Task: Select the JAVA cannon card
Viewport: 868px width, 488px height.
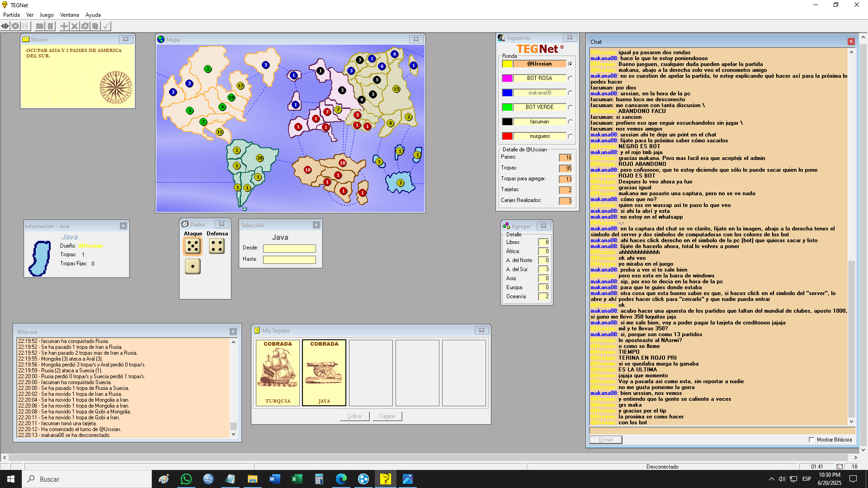Action: 324,373
